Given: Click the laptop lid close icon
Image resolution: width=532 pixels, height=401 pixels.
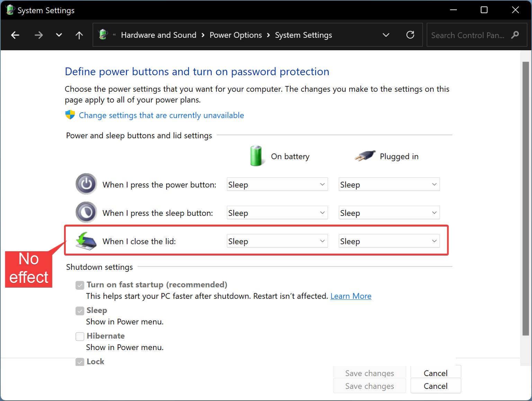Looking at the screenshot, I should (86, 241).
